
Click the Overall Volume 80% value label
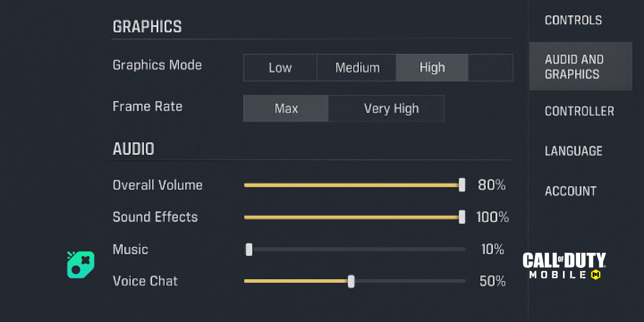492,185
